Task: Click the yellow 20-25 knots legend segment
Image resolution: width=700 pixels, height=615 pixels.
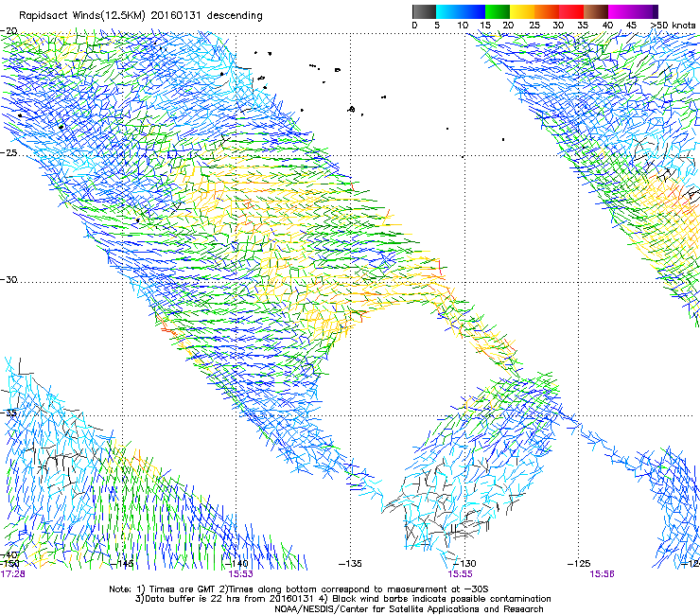Action: click(522, 11)
